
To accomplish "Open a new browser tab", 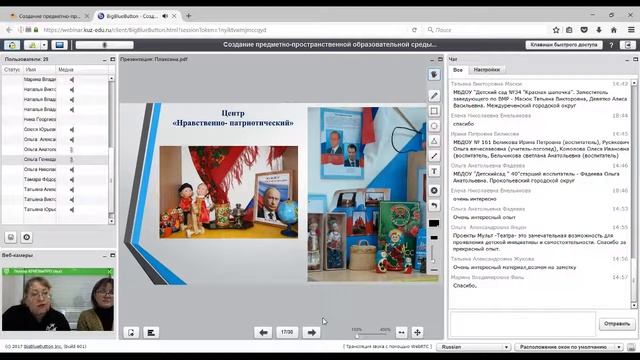I will pos(188,16).
